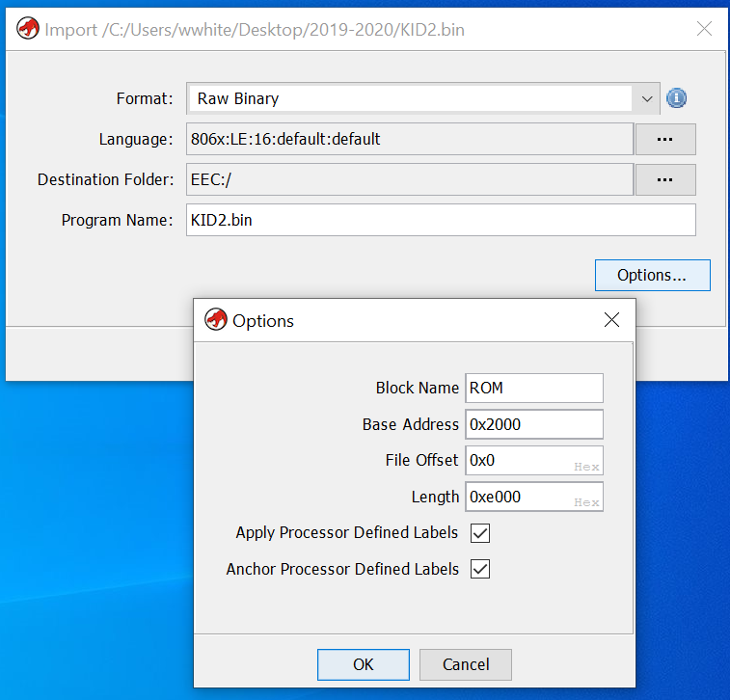Screen dimensions: 730x700
Task: Close the Options dialog with the X
Action: [611, 320]
